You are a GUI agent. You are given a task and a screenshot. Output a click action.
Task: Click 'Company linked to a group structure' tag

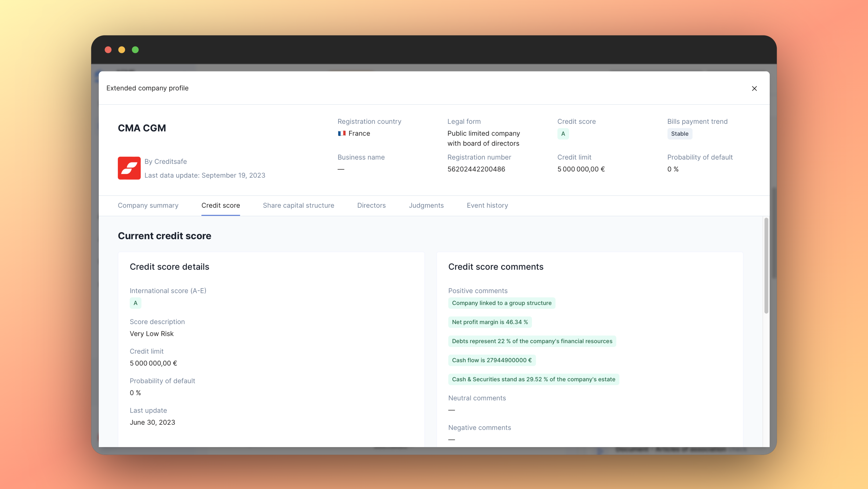(x=501, y=303)
